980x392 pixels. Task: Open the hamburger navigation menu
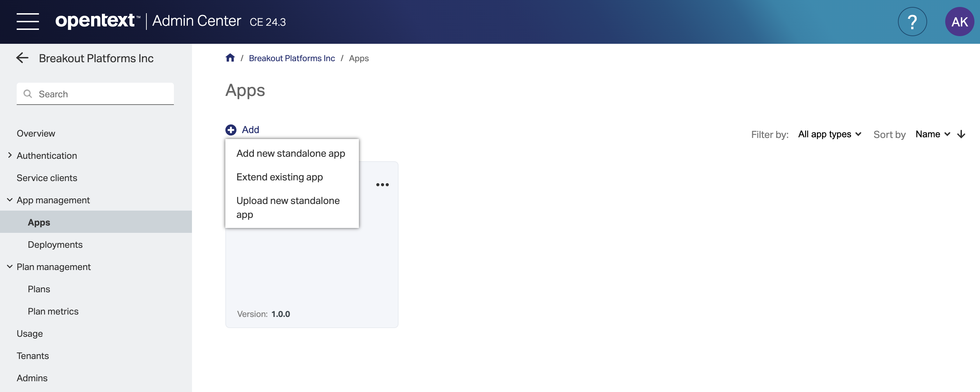click(x=28, y=21)
